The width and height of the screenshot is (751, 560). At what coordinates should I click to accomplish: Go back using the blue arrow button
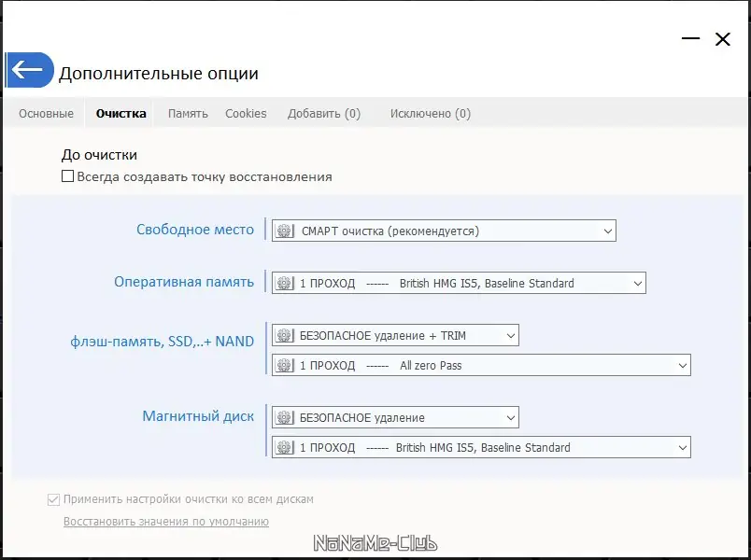(x=30, y=70)
